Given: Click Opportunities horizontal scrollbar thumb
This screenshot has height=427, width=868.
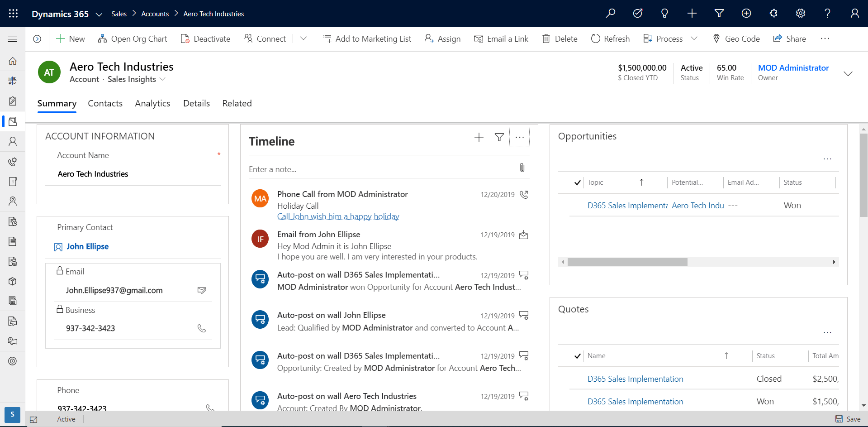Looking at the screenshot, I should (627, 262).
